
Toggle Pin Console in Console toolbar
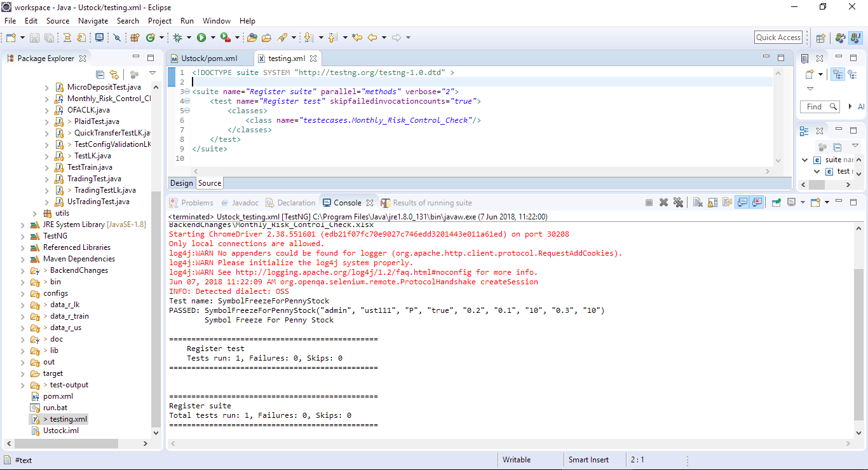click(x=776, y=202)
